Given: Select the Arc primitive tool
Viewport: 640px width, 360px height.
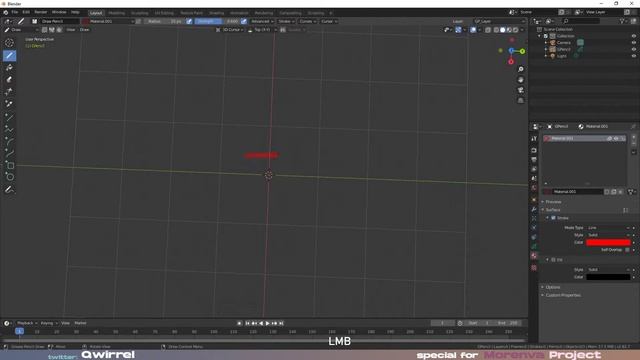Looking at the screenshot, I should pyautogui.click(x=9, y=141).
